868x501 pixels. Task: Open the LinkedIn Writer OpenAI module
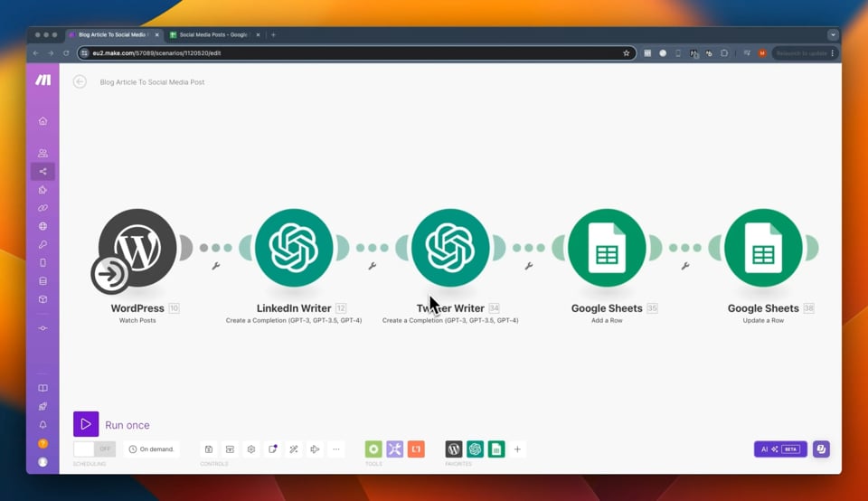coord(294,248)
